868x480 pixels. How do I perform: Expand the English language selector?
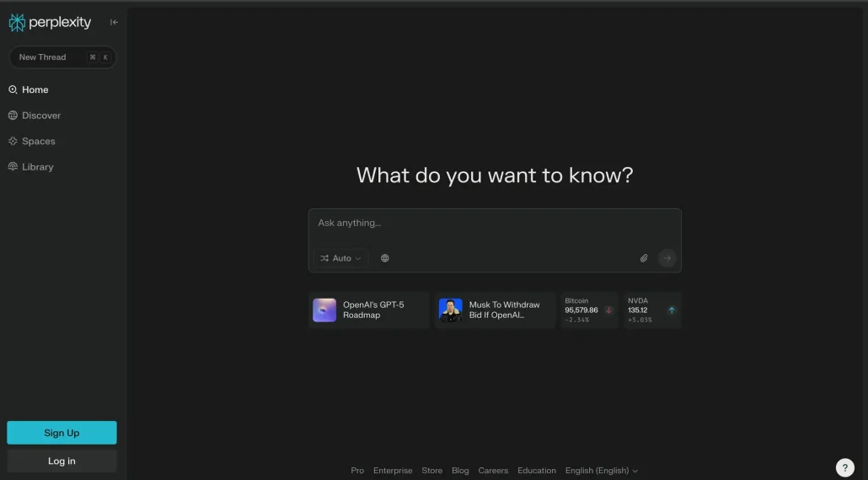tap(601, 471)
